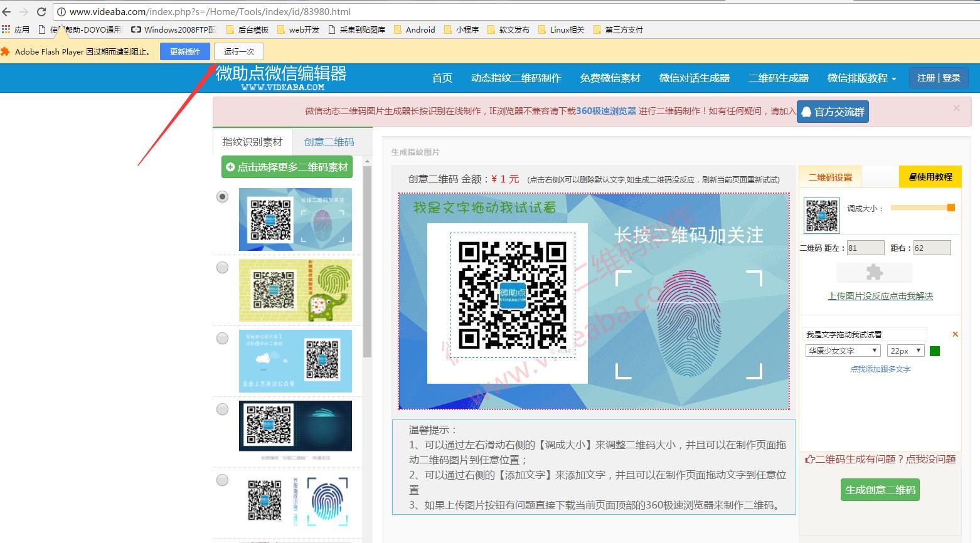The image size is (980, 543).
Task: Click the 调成大小 orange size slider
Action: pyautogui.click(x=923, y=208)
